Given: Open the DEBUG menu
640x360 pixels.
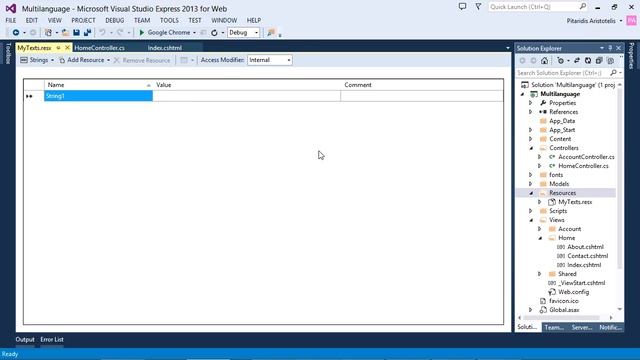Looking at the screenshot, I should point(115,20).
